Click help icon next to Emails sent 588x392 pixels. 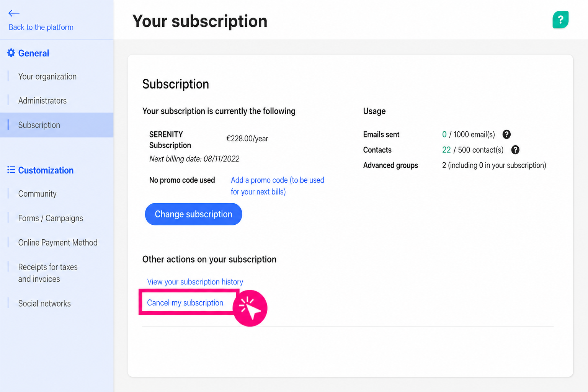[506, 134]
